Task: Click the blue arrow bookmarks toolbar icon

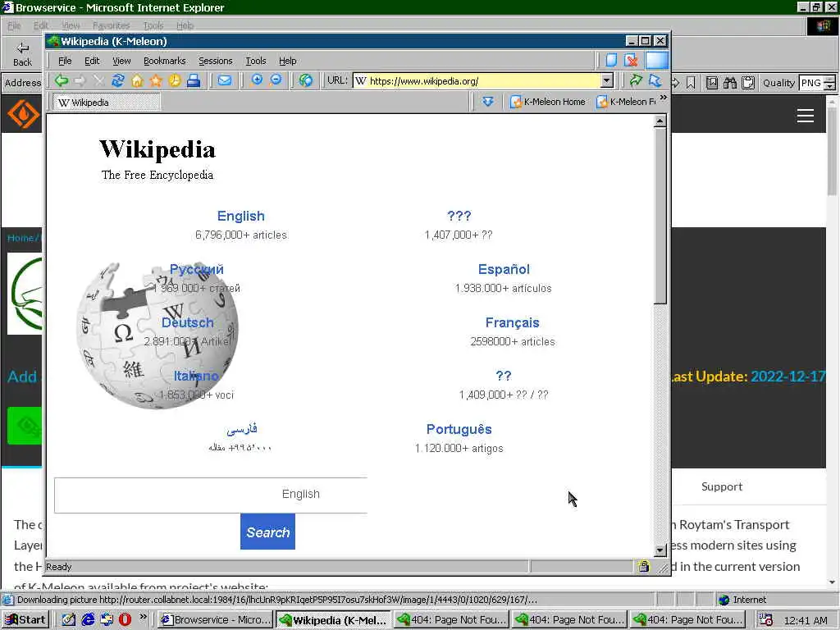Action: [x=487, y=101]
